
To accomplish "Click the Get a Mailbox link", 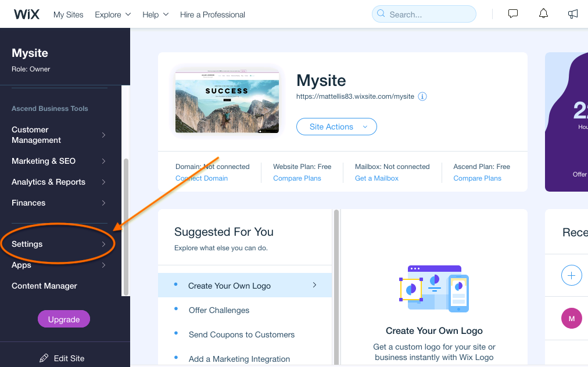I will point(377,178).
